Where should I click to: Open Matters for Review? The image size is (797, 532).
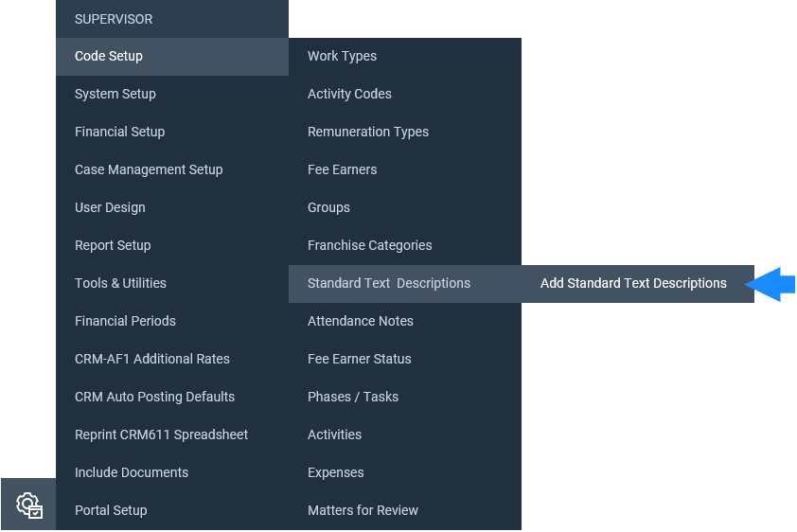[405, 510]
